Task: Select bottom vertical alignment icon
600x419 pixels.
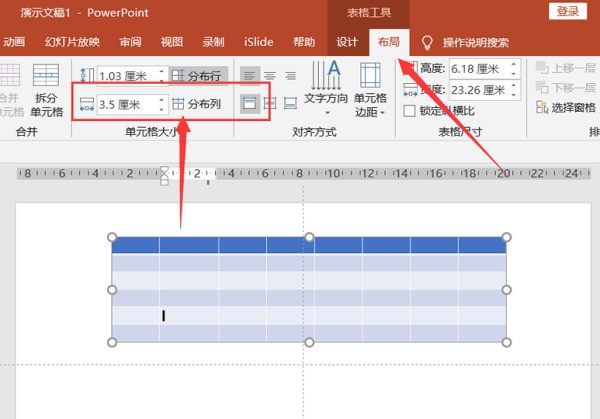Action: pyautogui.click(x=290, y=104)
